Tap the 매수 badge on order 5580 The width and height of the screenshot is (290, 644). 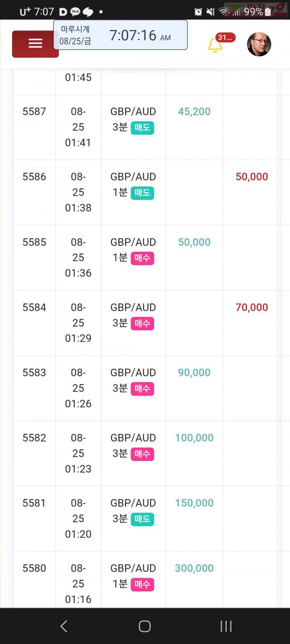(142, 584)
